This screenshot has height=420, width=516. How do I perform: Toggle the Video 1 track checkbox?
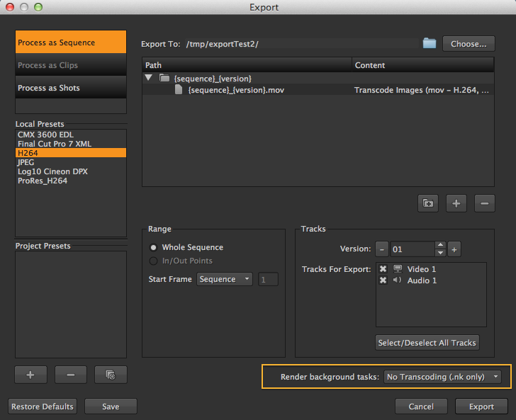pos(383,269)
